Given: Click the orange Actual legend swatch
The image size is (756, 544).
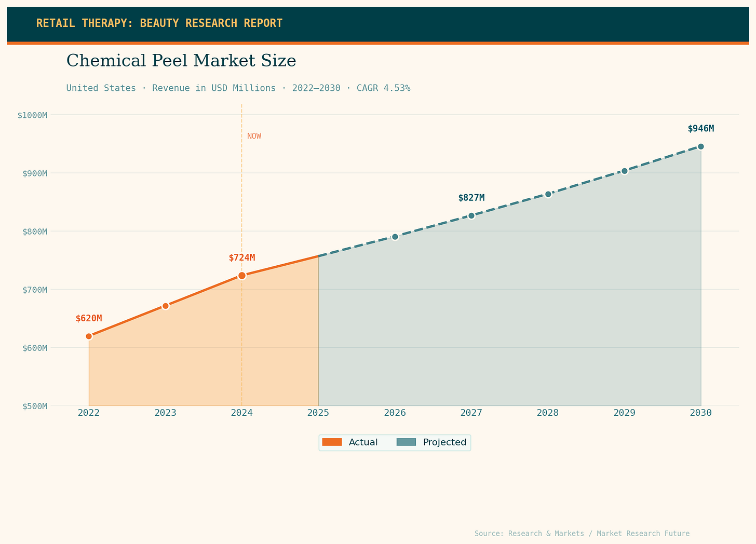Looking at the screenshot, I should pos(332,442).
